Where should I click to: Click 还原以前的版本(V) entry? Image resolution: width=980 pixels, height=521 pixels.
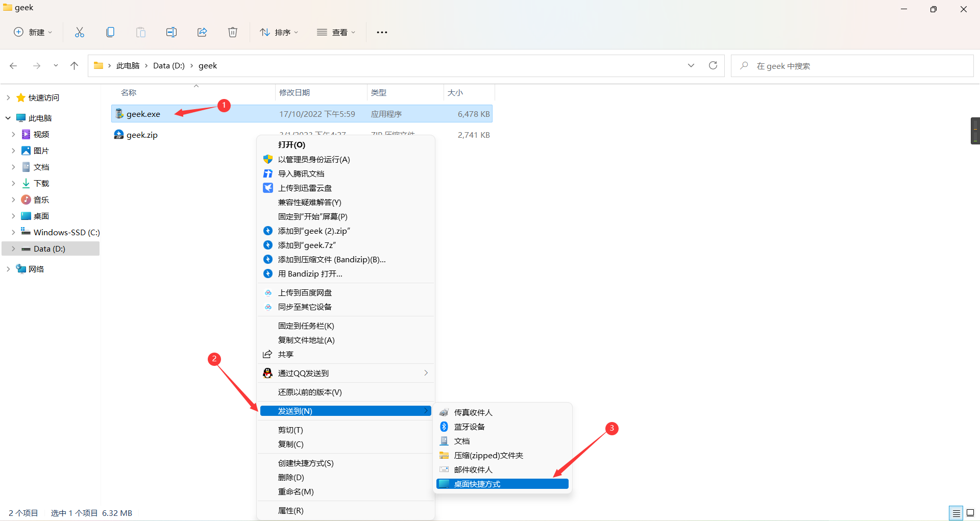[x=346, y=392]
